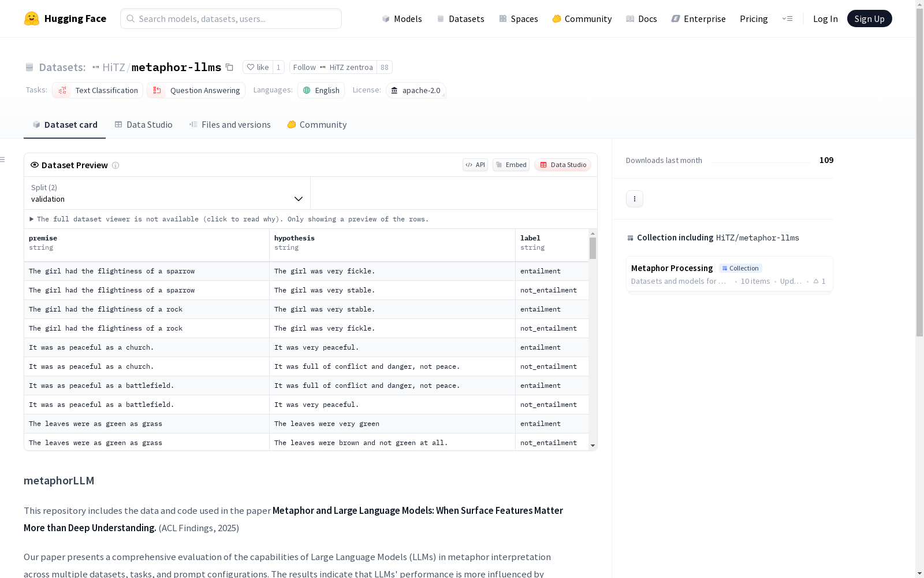Click the apache-2.0 license tag

click(416, 90)
